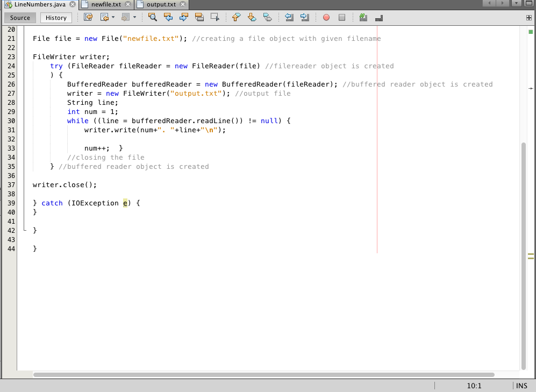Open the newfile.txt tab
Screen dimensions: 536x392
point(106,4)
